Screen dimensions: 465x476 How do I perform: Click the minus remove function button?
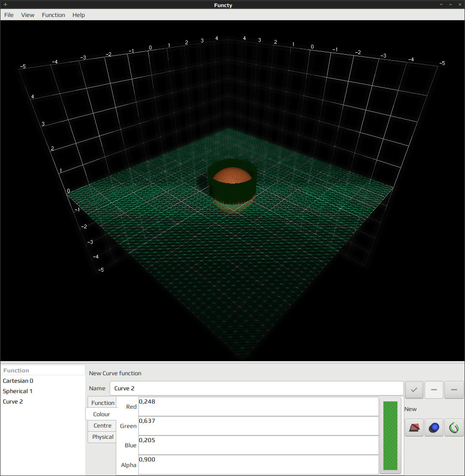click(x=454, y=390)
